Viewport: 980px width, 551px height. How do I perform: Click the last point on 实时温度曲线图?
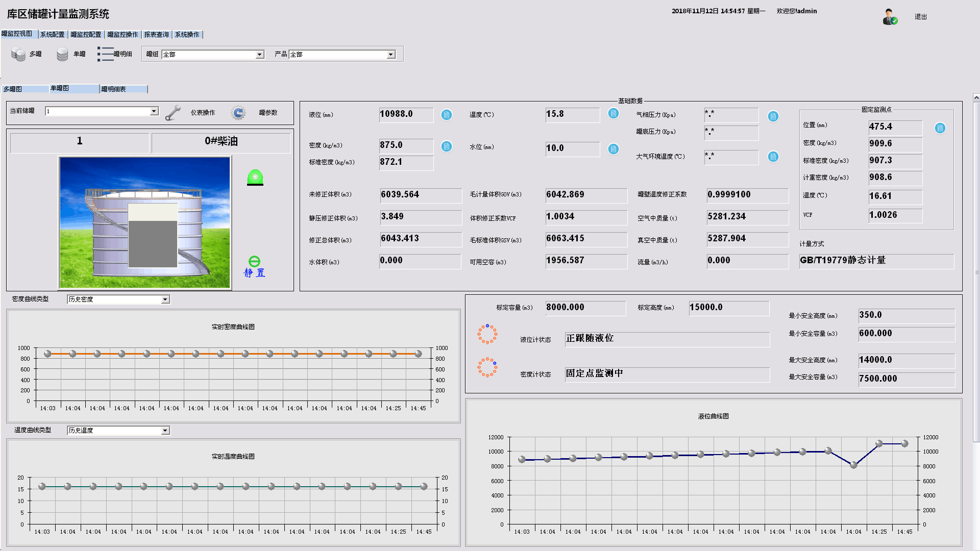coord(424,487)
